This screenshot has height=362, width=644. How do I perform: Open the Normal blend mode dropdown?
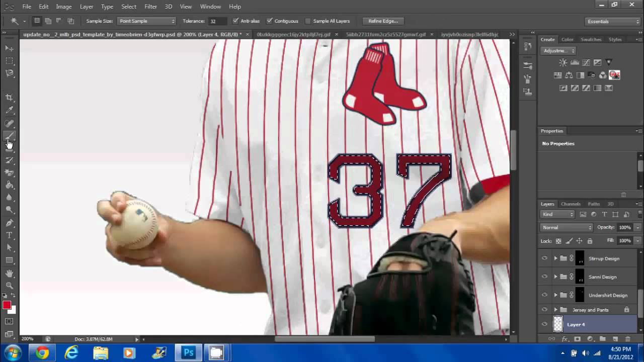[x=567, y=227]
